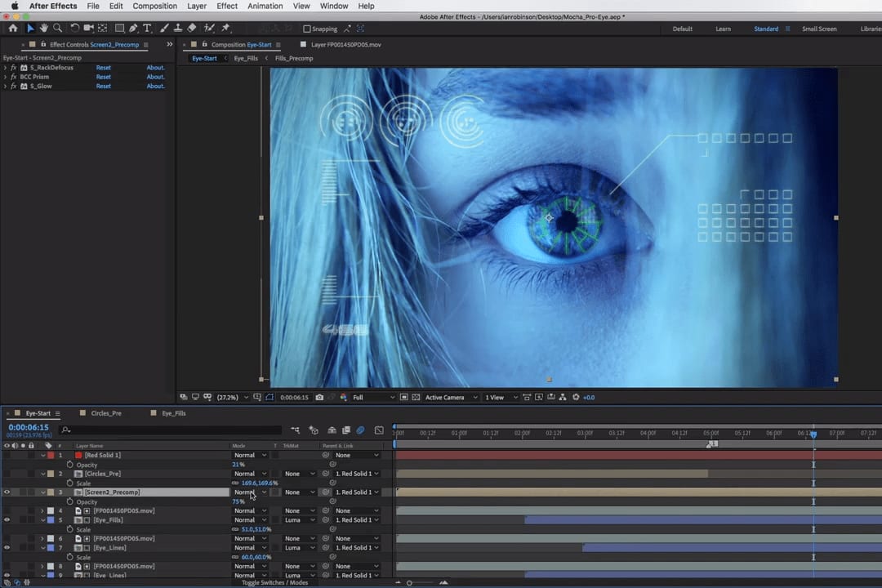This screenshot has height=588, width=882.
Task: Expand the S_RackDefocus effect properties
Action: [6, 68]
